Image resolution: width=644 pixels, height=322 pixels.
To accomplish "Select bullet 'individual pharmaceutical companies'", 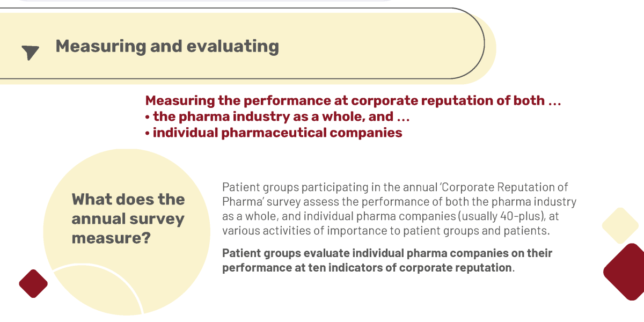I will pyautogui.click(x=274, y=133).
